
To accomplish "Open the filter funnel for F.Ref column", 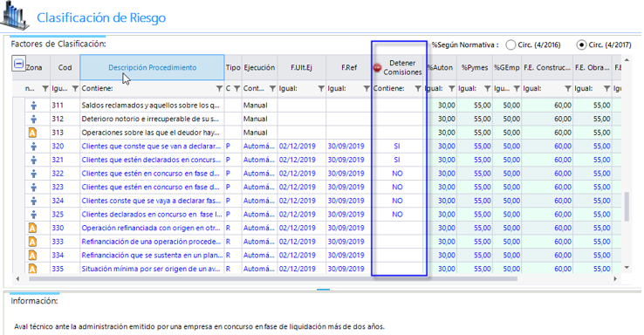I will [x=367, y=89].
